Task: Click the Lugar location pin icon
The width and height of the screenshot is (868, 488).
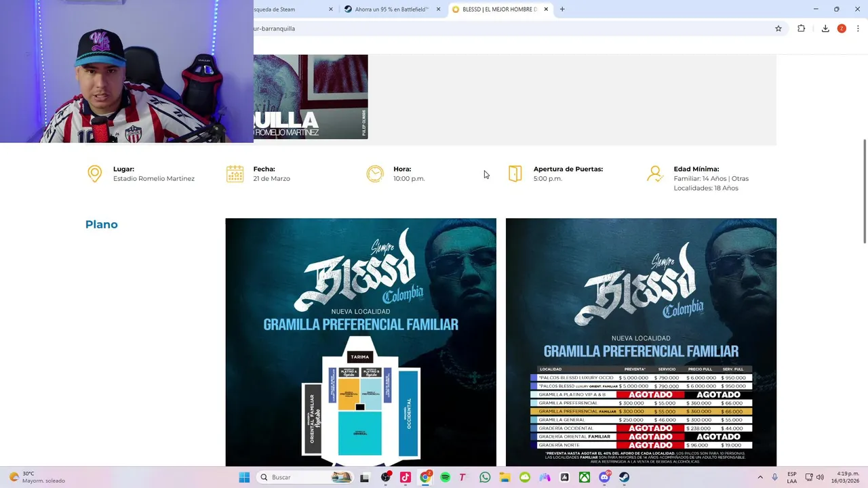Action: (x=95, y=174)
